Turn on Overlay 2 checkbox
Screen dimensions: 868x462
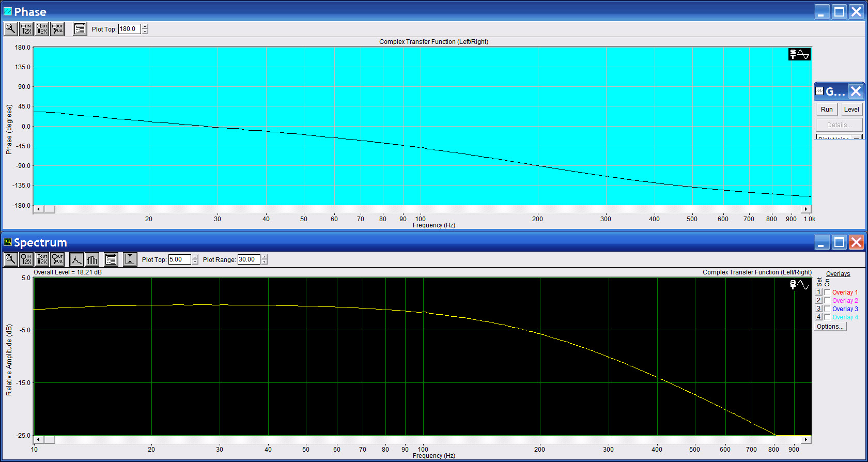tap(827, 301)
